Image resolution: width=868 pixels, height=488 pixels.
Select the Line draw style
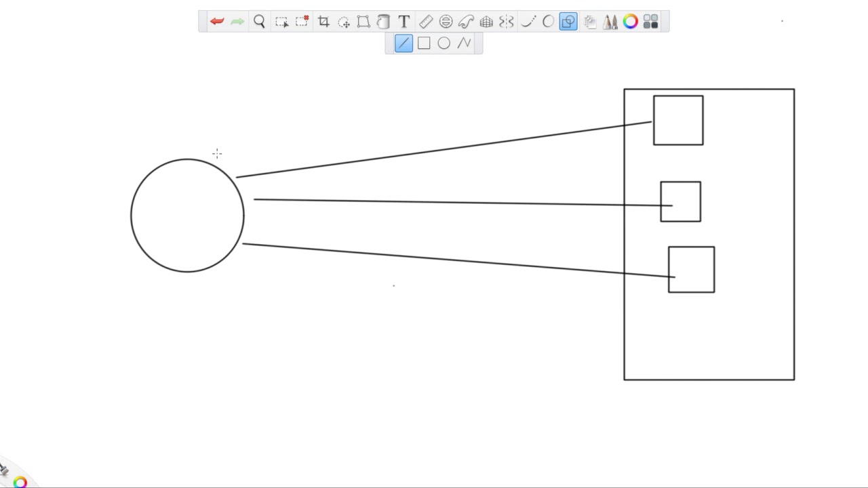pos(403,43)
